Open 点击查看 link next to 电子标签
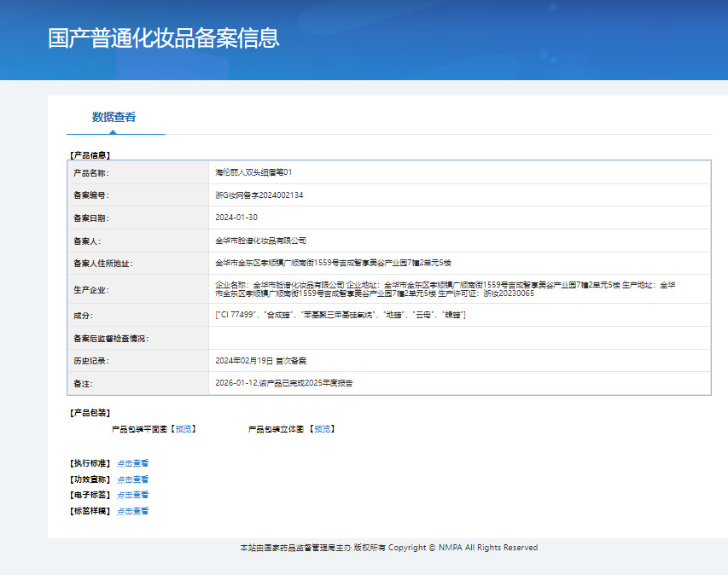The width and height of the screenshot is (728, 575). [133, 495]
